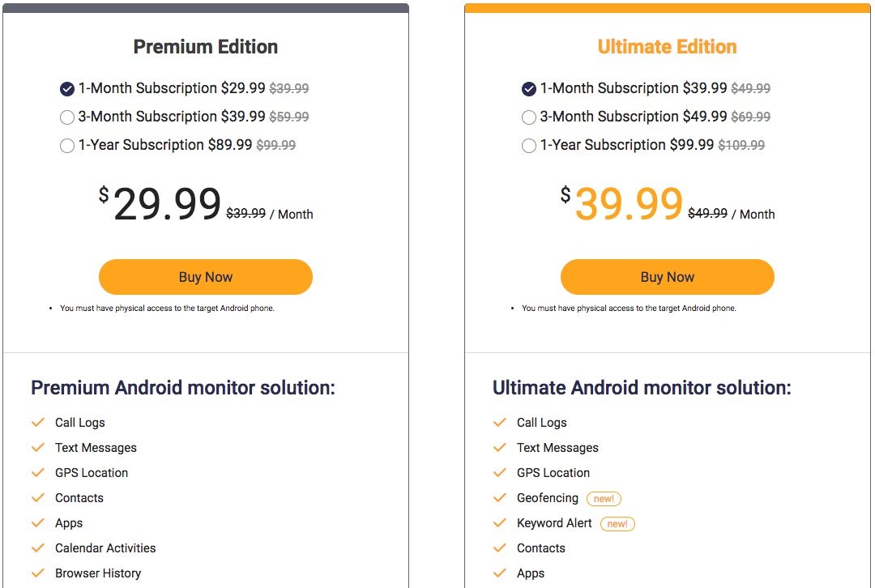
Task: Click Buy Now for Ultimate Edition
Action: pos(668,277)
